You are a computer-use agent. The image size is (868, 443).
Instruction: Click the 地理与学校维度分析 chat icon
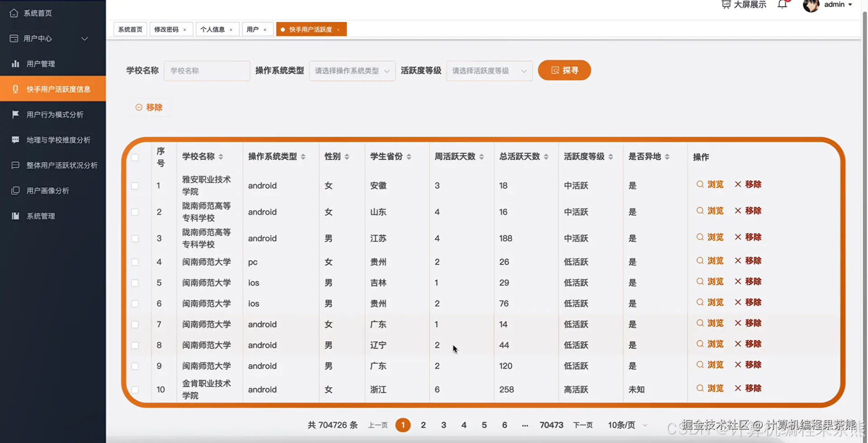tap(15, 140)
